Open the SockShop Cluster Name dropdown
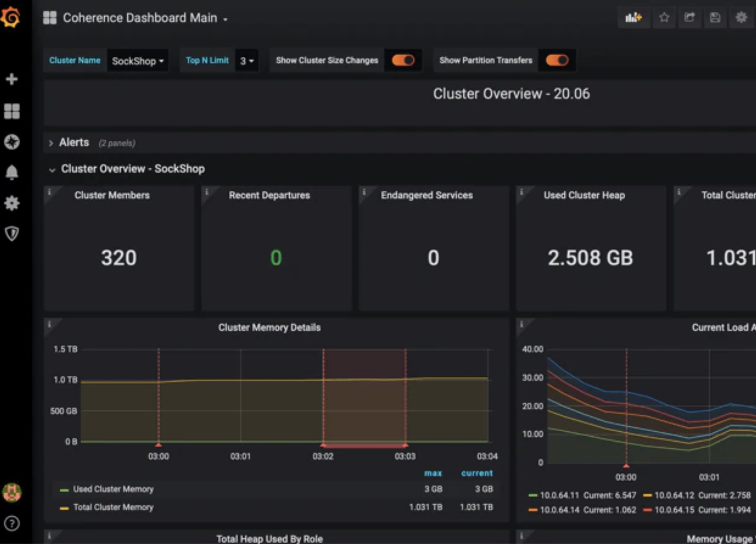Image resolution: width=756 pixels, height=544 pixels. (x=137, y=61)
